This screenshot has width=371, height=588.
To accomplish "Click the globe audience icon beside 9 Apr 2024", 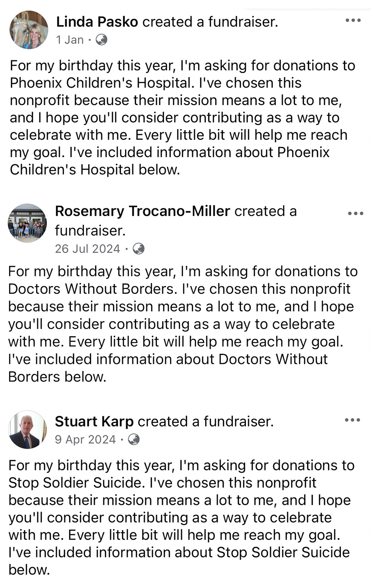I will click(134, 439).
